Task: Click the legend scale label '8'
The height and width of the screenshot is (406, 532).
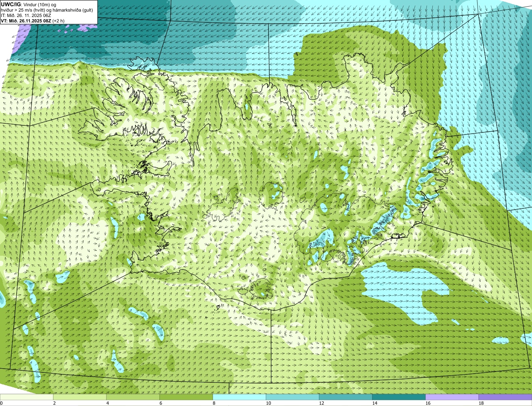Action: (214, 403)
